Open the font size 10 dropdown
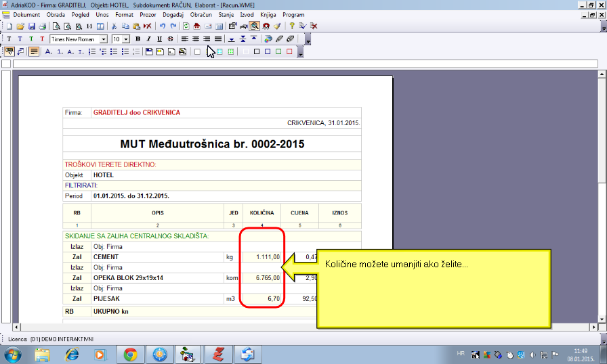This screenshot has height=364, width=607. [x=126, y=39]
